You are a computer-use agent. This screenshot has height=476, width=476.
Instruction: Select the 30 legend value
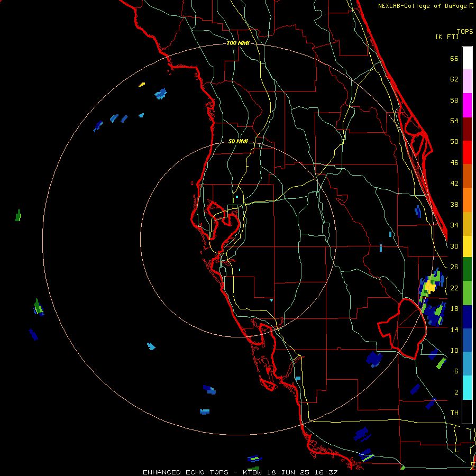click(x=454, y=246)
